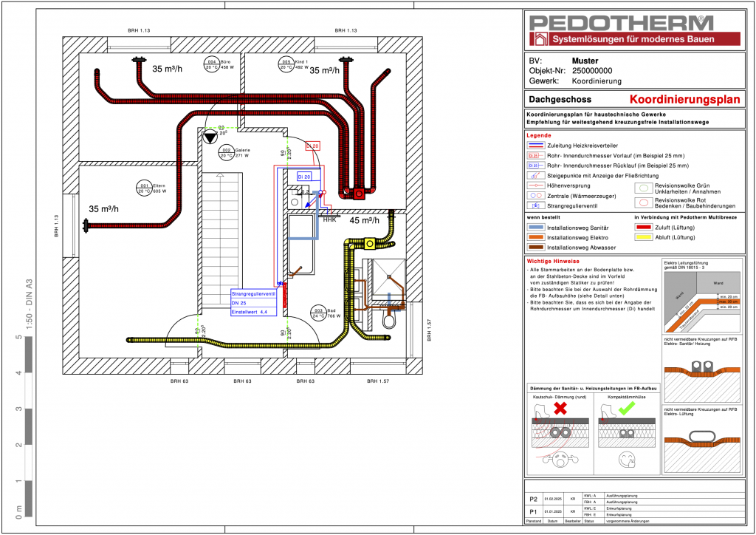Click the staircase in the floor plan

220,239
